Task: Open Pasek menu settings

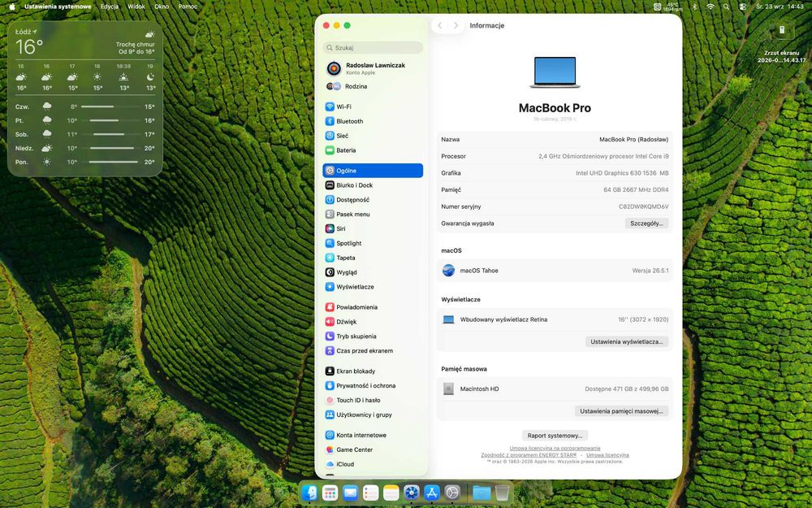Action: tap(373, 214)
